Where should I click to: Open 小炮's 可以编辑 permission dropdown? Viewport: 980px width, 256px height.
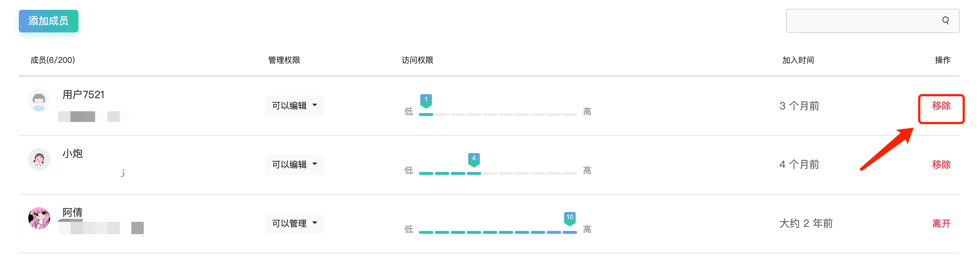coord(294,165)
